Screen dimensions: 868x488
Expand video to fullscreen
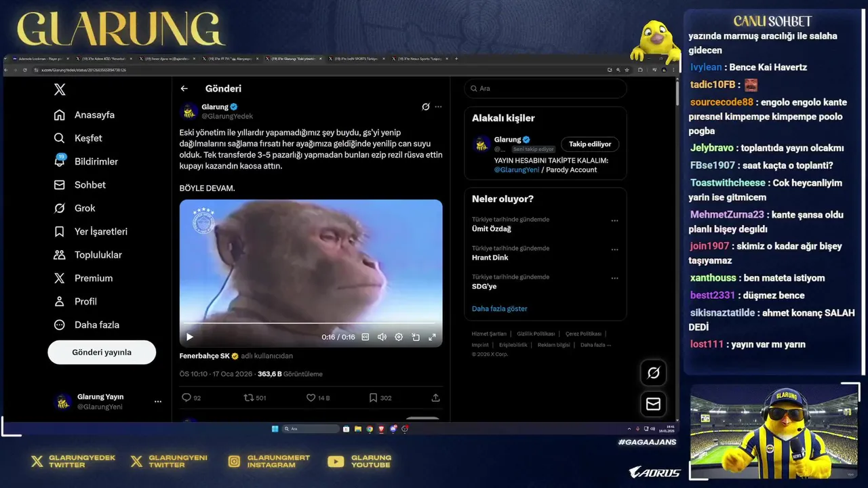click(x=432, y=337)
